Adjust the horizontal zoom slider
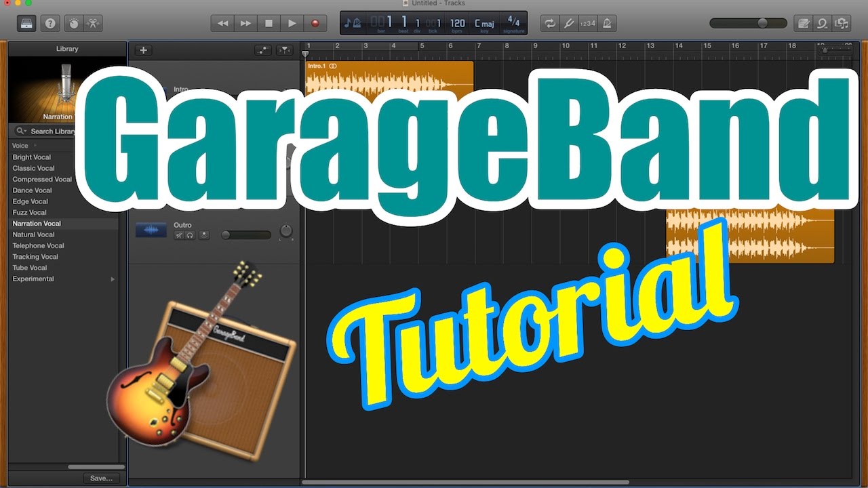The image size is (868, 488). tap(835, 50)
